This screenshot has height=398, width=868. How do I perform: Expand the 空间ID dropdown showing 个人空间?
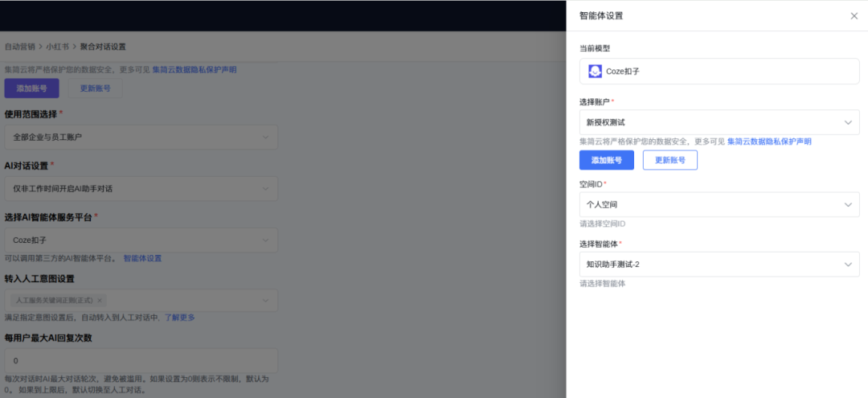click(x=719, y=205)
